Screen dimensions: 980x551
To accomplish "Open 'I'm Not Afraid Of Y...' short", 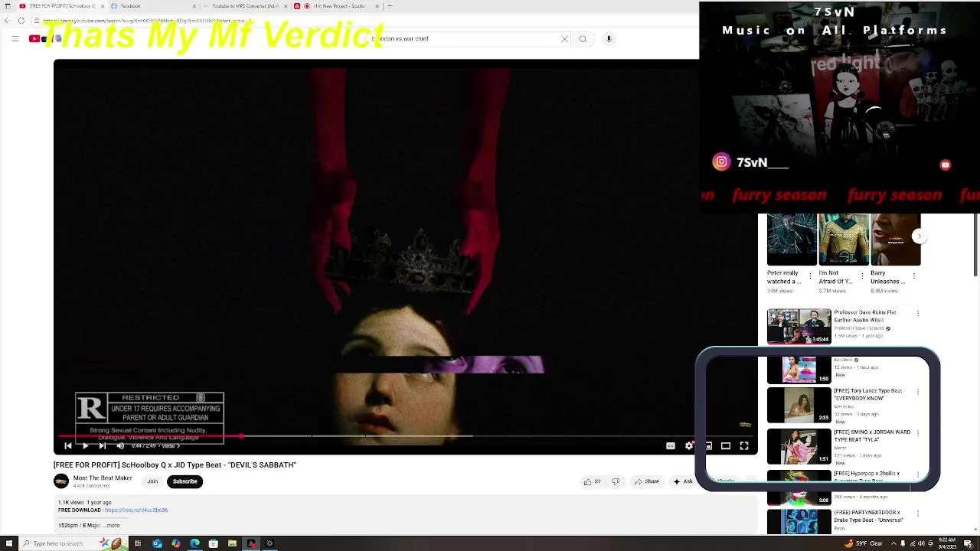I will coord(844,240).
